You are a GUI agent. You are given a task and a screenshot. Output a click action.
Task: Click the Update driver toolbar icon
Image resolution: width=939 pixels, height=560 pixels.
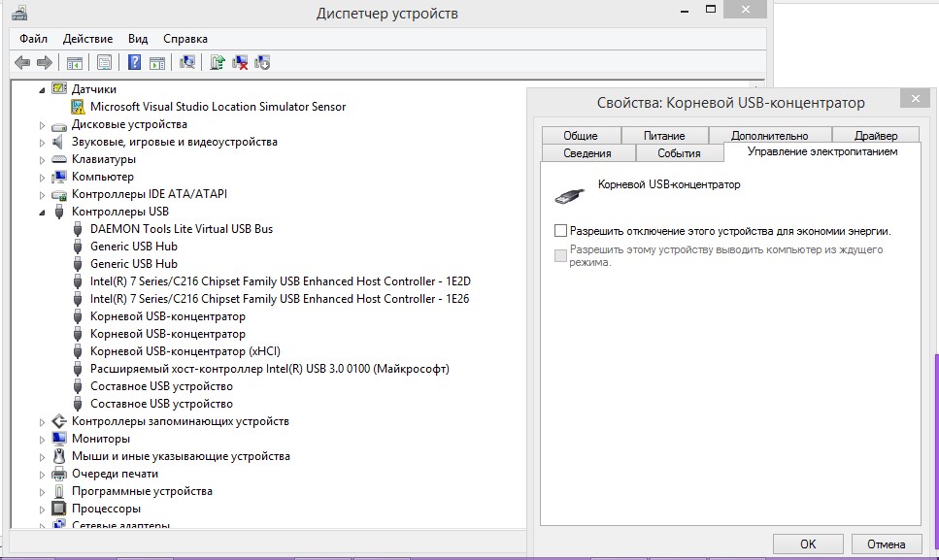click(217, 62)
